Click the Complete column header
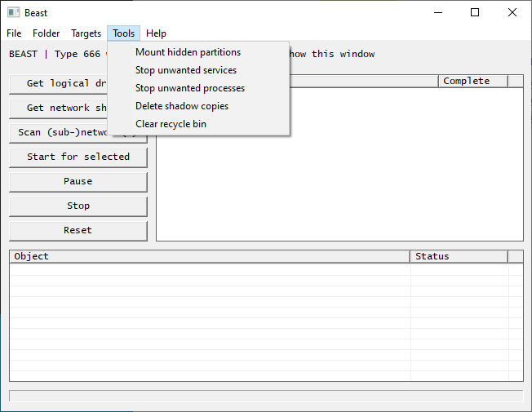This screenshot has height=412, width=532. pyautogui.click(x=473, y=81)
